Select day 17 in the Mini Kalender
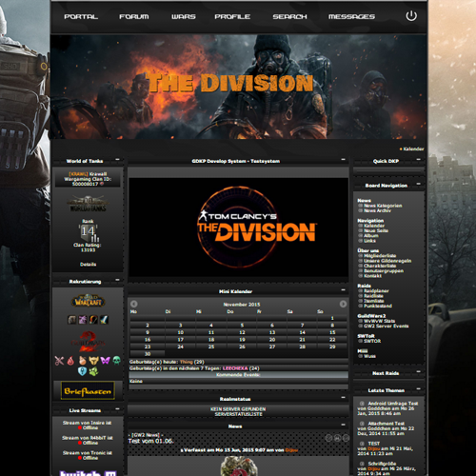 180,340
